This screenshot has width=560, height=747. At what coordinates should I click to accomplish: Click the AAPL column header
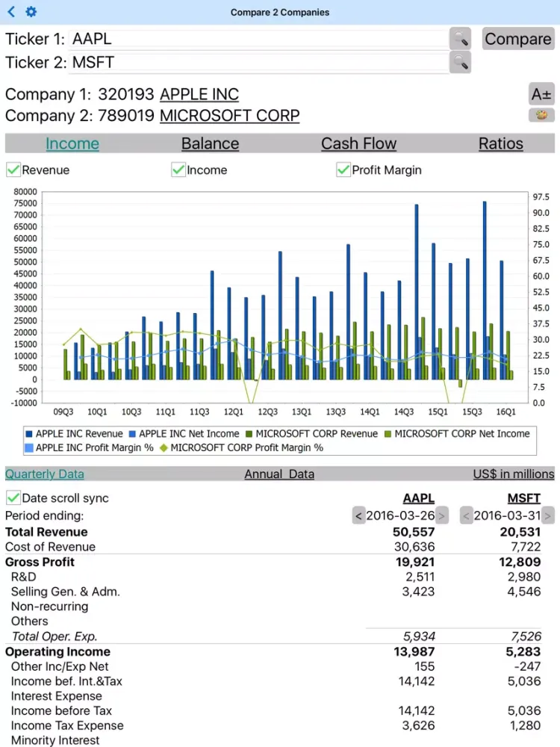[419, 498]
